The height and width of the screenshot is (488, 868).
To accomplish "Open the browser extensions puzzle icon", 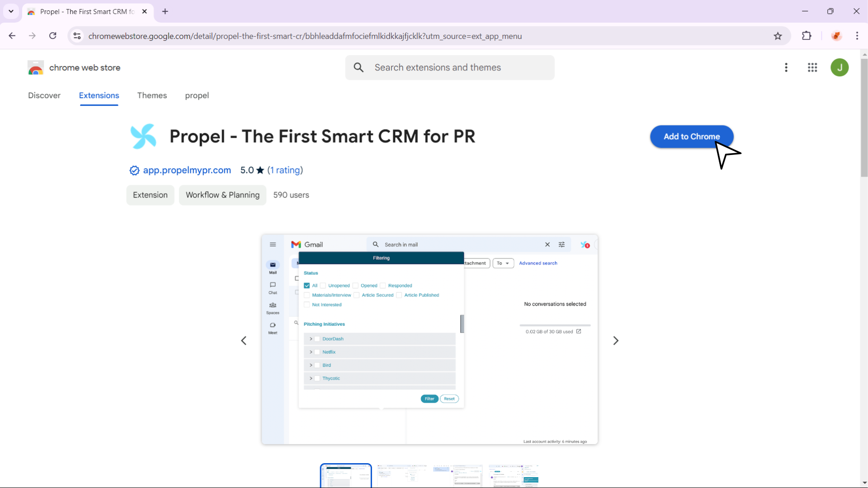I will coord(807,36).
